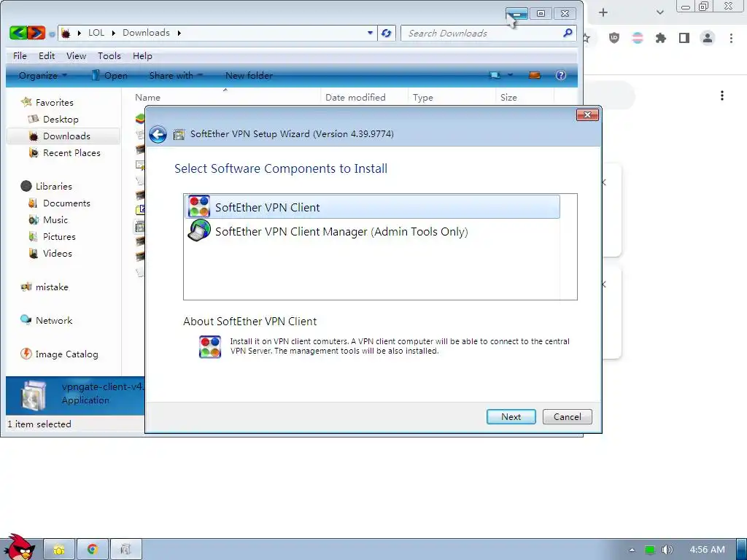Select Recent Places in navigation pane
Image resolution: width=747 pixels, height=560 pixels.
(x=71, y=152)
